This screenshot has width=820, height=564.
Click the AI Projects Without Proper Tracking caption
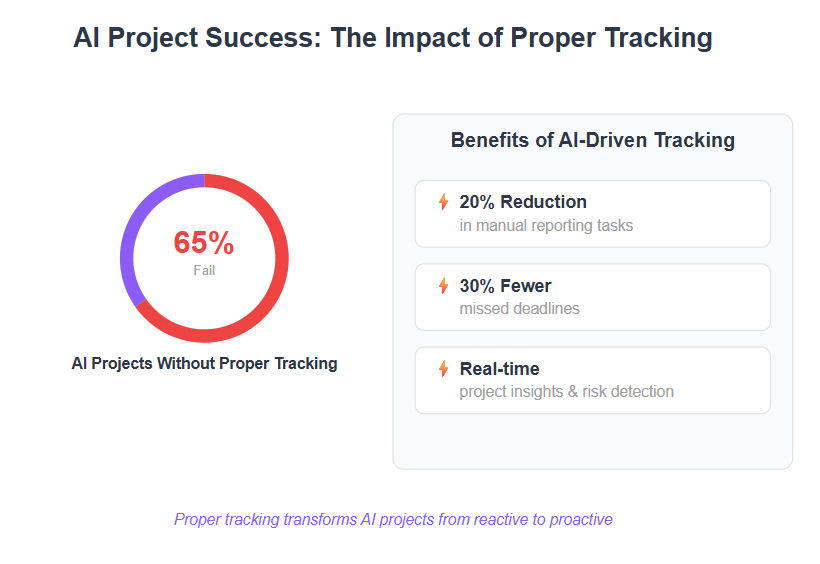(204, 363)
